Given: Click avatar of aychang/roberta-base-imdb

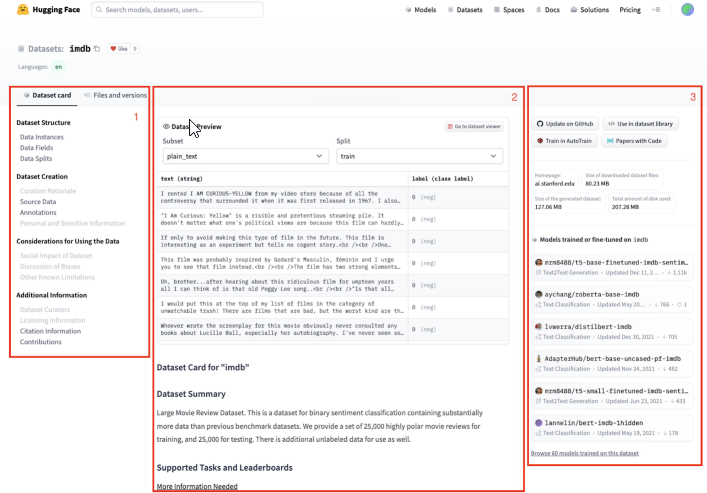Looking at the screenshot, I should pyautogui.click(x=538, y=294).
